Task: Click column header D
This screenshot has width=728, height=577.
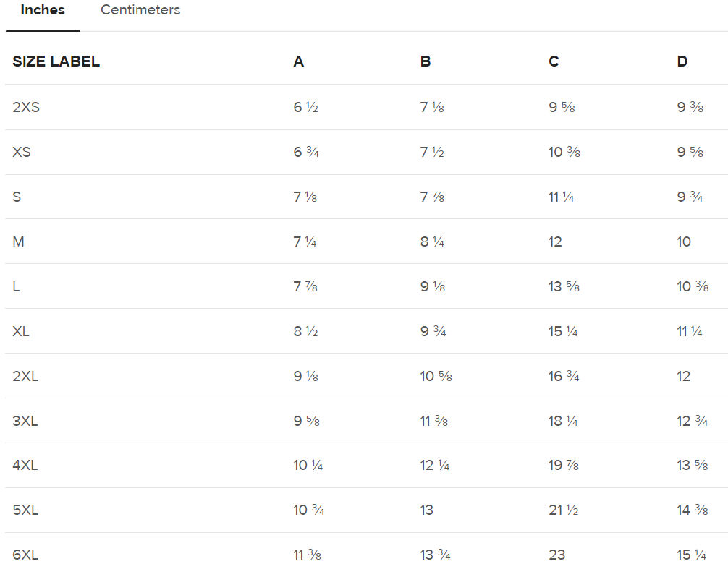Action: [x=682, y=61]
